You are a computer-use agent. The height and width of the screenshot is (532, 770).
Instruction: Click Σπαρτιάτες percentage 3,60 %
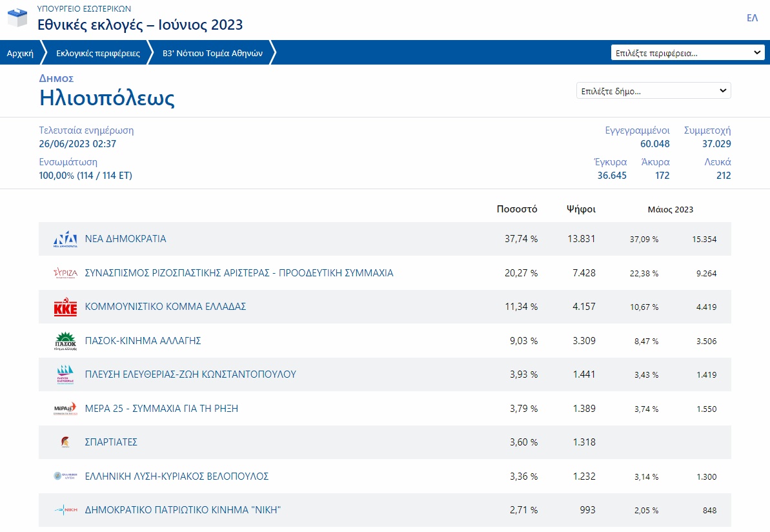(523, 442)
